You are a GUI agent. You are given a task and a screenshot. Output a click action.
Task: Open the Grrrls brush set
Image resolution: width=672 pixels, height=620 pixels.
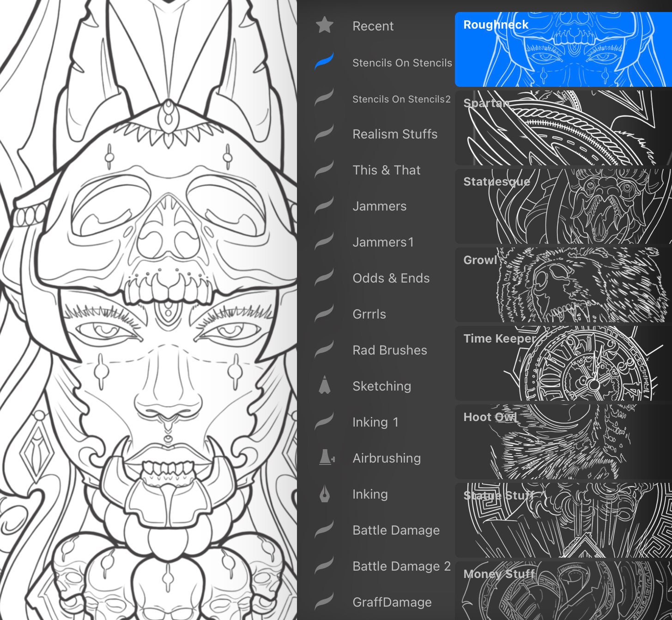pos(369,314)
